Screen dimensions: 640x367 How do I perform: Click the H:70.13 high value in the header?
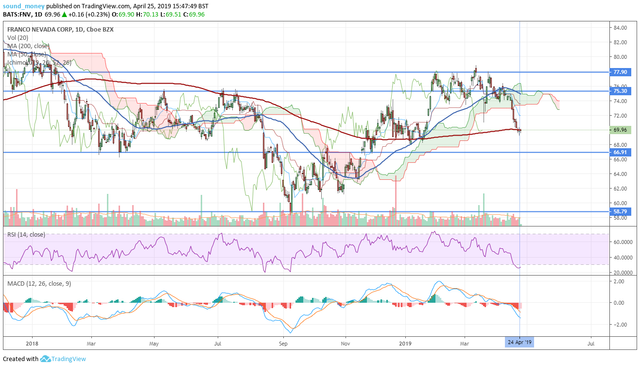pyautogui.click(x=148, y=14)
